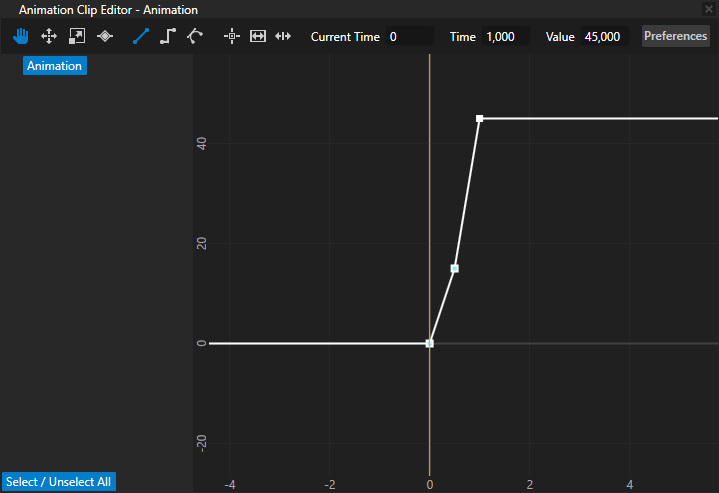Click the Value input field
Image resolution: width=719 pixels, height=493 pixels.
pos(604,37)
